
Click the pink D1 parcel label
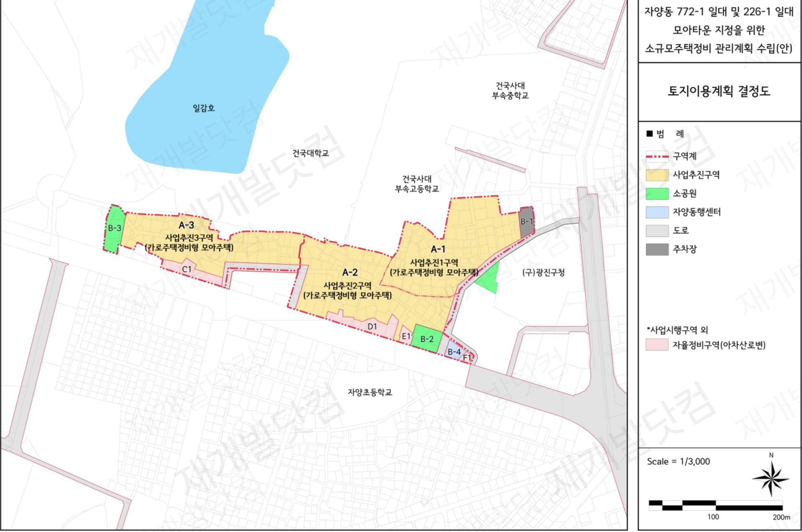point(372,326)
